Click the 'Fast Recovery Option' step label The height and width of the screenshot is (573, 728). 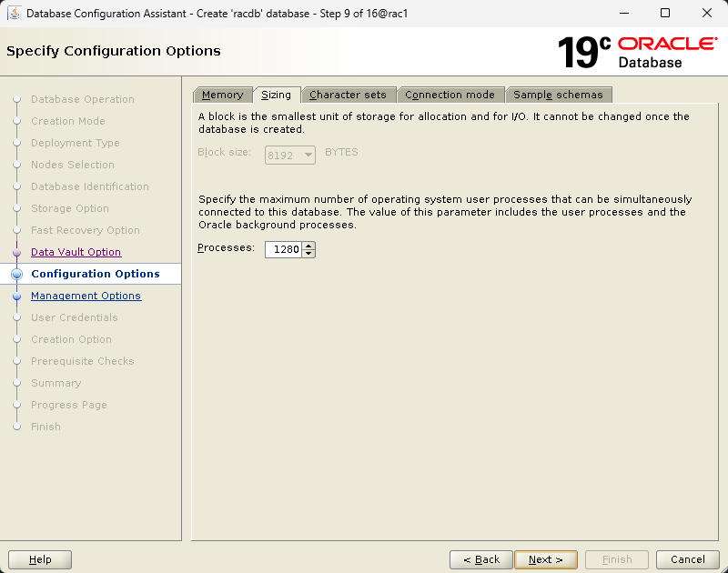pos(86,230)
